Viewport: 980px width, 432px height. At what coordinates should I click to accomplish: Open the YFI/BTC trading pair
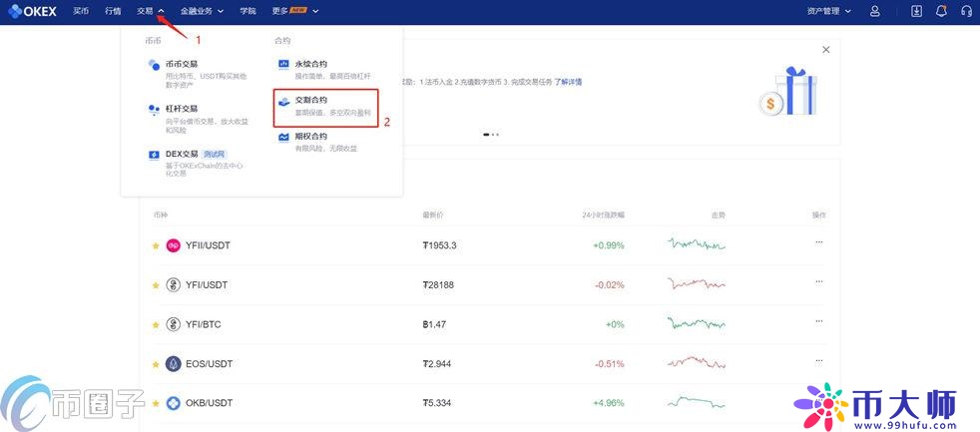204,324
